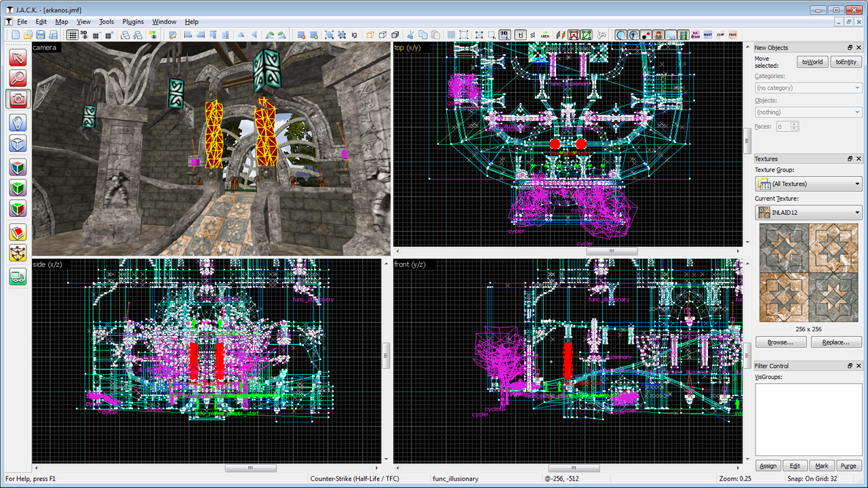Open the Tools menu
The height and width of the screenshot is (488, 868).
(106, 21)
